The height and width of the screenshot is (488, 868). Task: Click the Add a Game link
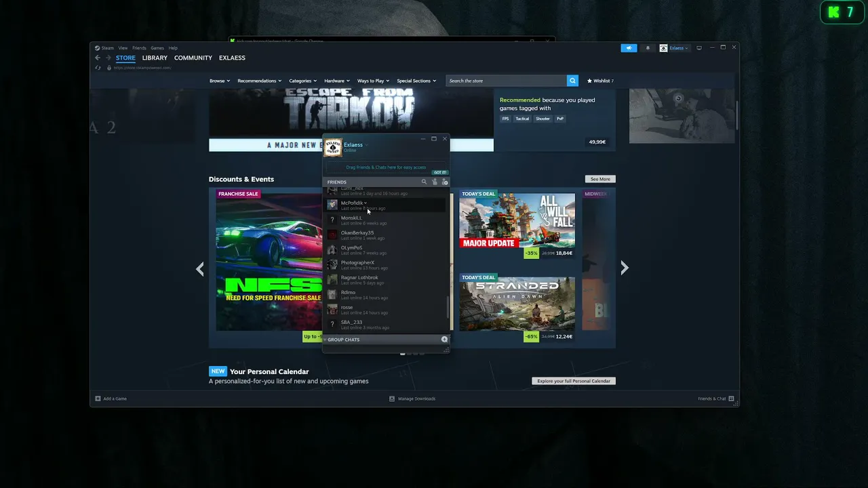(x=115, y=399)
